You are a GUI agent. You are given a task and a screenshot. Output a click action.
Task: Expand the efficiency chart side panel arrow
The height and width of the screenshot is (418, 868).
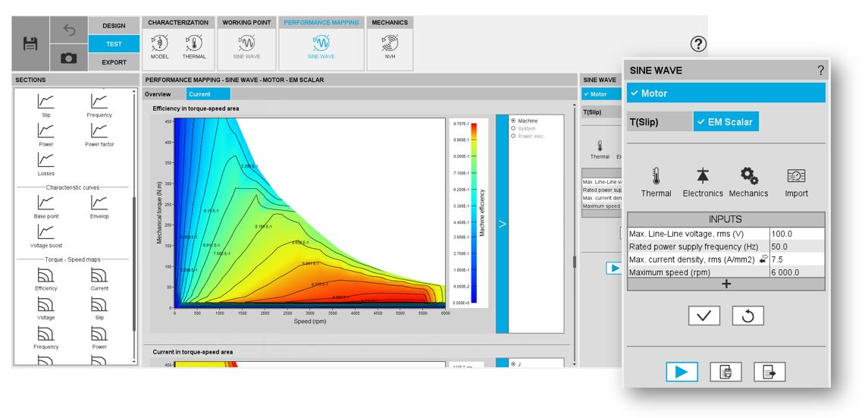[x=501, y=224]
